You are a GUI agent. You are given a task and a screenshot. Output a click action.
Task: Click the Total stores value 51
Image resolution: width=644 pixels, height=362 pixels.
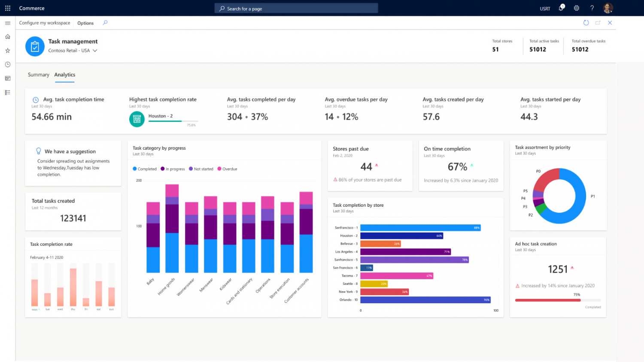point(495,49)
